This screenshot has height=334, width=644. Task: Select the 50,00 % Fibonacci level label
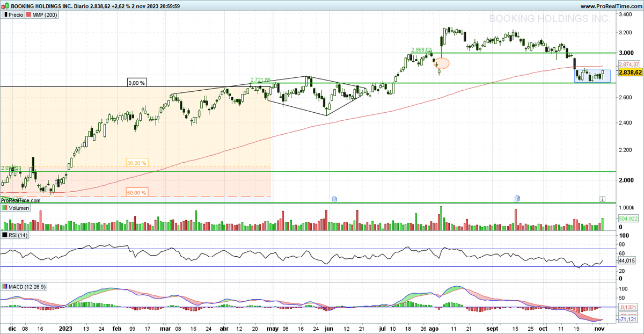coord(137,192)
